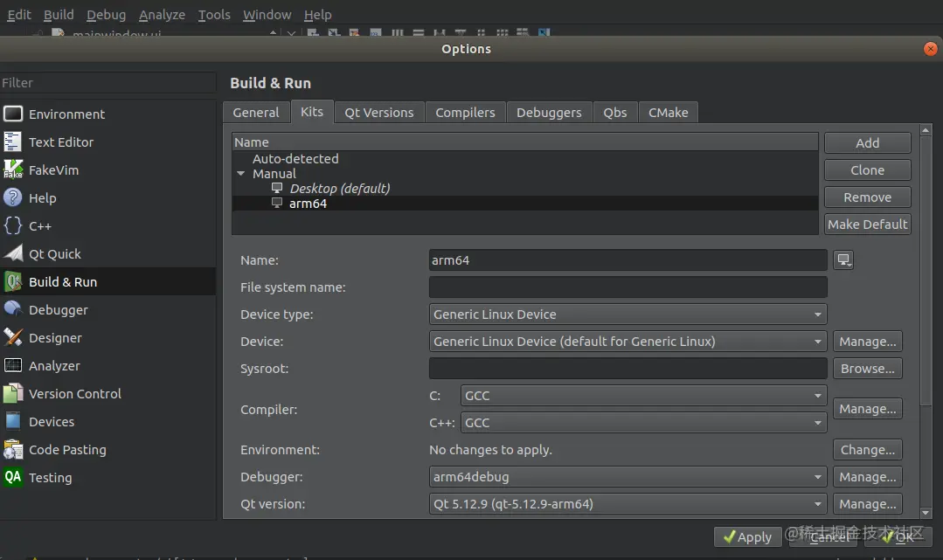The height and width of the screenshot is (560, 943).
Task: Switch to the Compilers tab
Action: coord(465,113)
